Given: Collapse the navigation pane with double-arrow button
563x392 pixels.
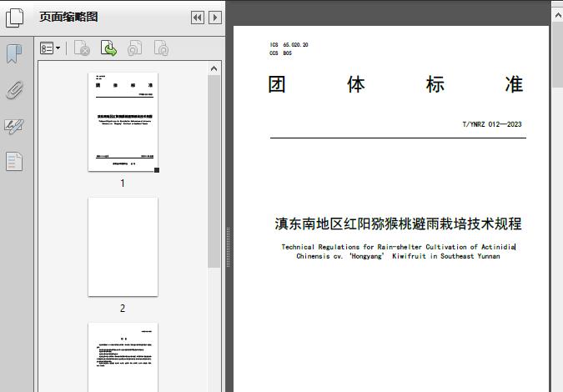Looking at the screenshot, I should (198, 18).
